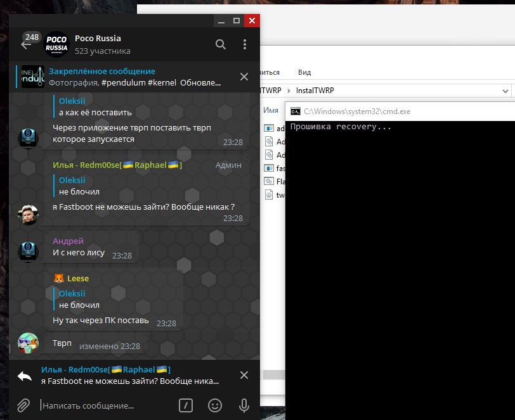Select InstalTWRP in Explorer path

pyautogui.click(x=315, y=91)
